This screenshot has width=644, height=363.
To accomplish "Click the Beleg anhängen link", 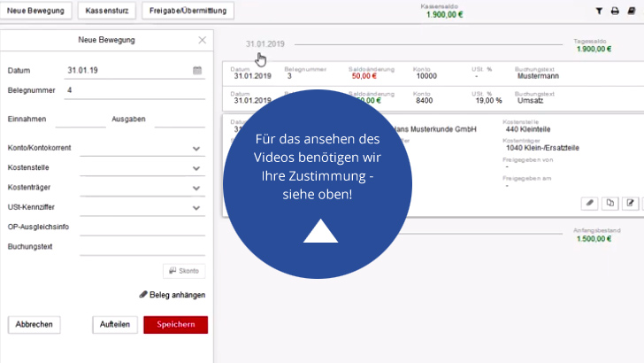I will (172, 295).
